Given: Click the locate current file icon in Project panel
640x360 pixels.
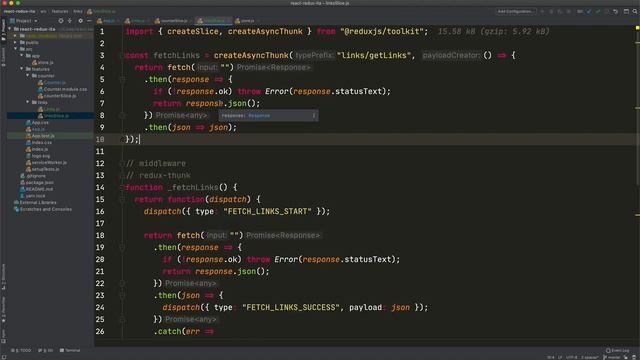Looking at the screenshot, I should tap(61, 20).
